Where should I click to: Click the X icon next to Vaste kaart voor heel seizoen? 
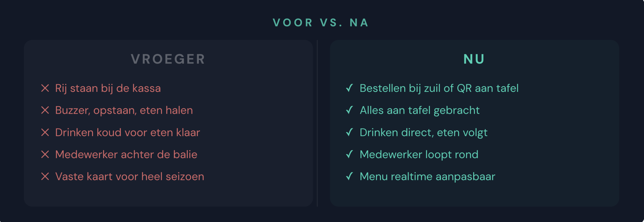[x=45, y=176]
